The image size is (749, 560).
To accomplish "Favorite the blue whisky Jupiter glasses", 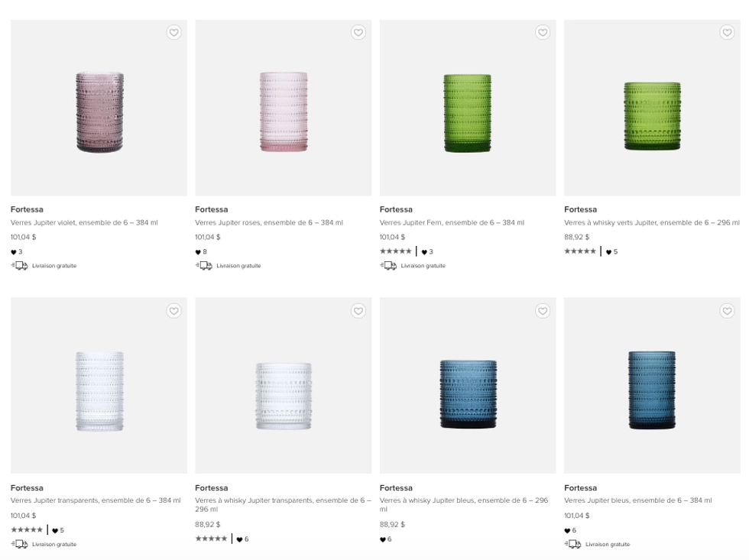I will pyautogui.click(x=543, y=311).
